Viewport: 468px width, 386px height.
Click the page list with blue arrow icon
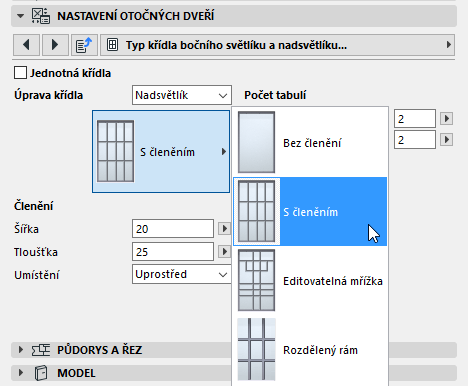point(84,45)
